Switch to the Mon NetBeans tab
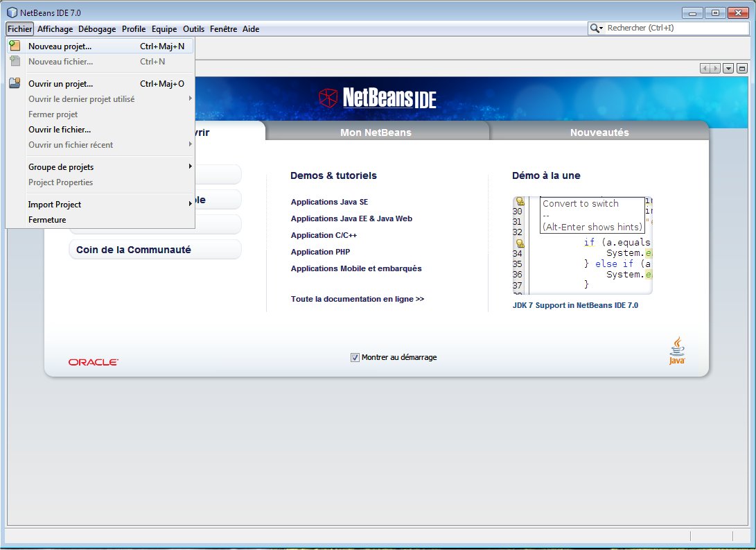 pos(376,132)
